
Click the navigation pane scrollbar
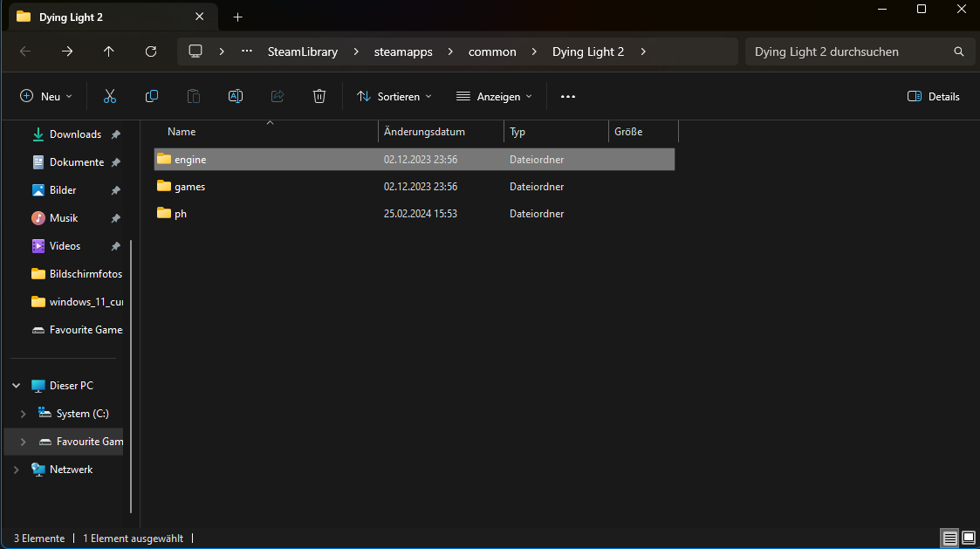[x=131, y=376]
